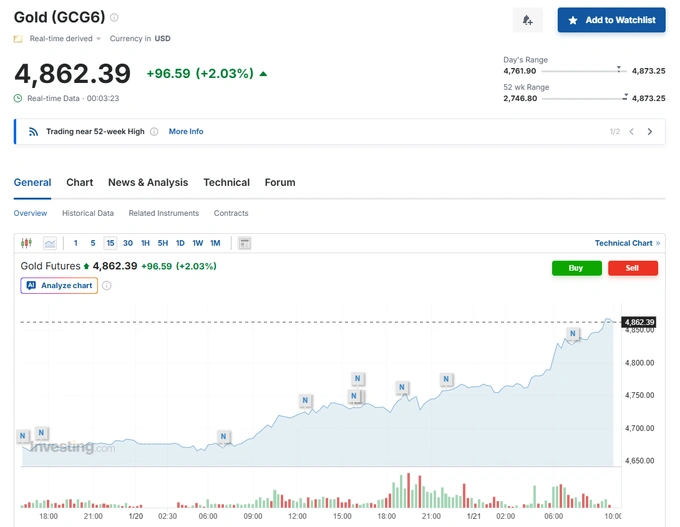Viewport: 680px width, 527px height.
Task: Click info icon next to Gold (GCG6)
Action: pyautogui.click(x=114, y=18)
